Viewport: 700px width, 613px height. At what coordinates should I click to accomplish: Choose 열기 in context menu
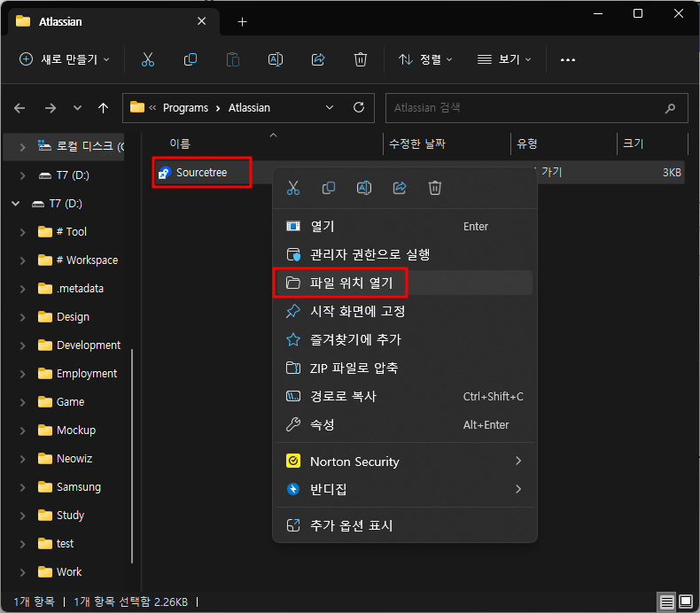[404, 227]
